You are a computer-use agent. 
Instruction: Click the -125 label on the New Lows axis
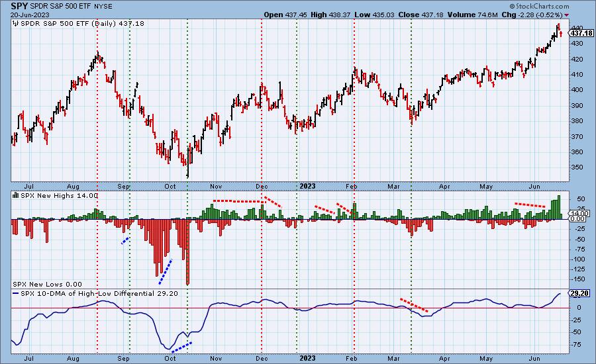tap(579, 269)
